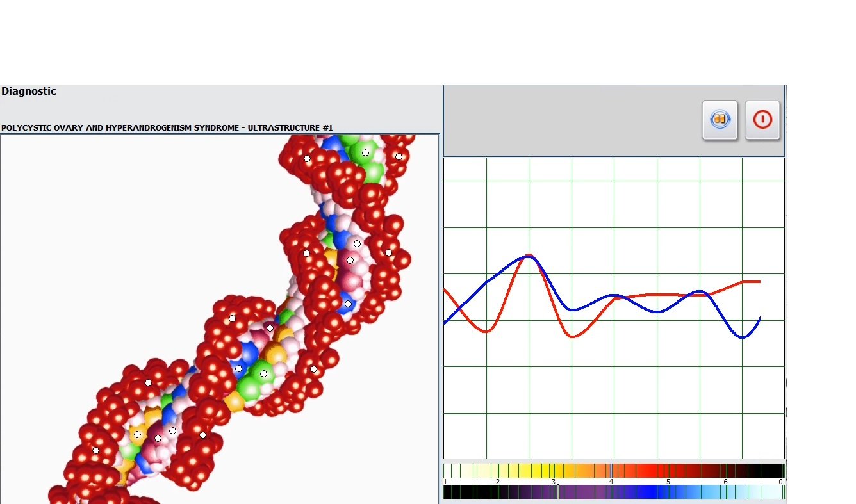Screen dimensions: 856x504
Task: Select the Polycystic Ovary ultrastructure title
Action: pos(167,128)
